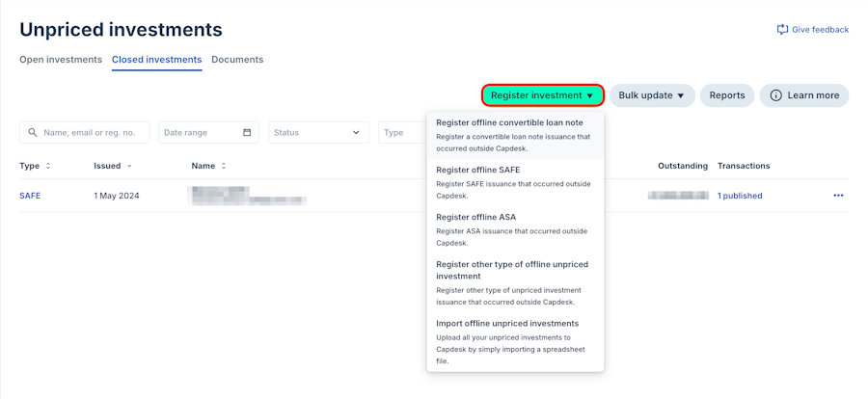Click the Give feedback speech bubble icon

pyautogui.click(x=782, y=30)
